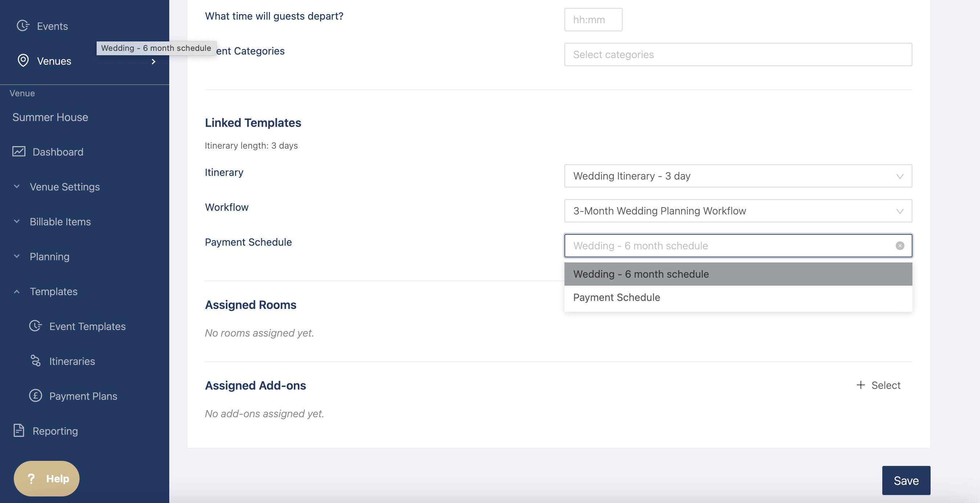Click the Dashboard chart icon
The width and height of the screenshot is (980, 503).
(19, 152)
